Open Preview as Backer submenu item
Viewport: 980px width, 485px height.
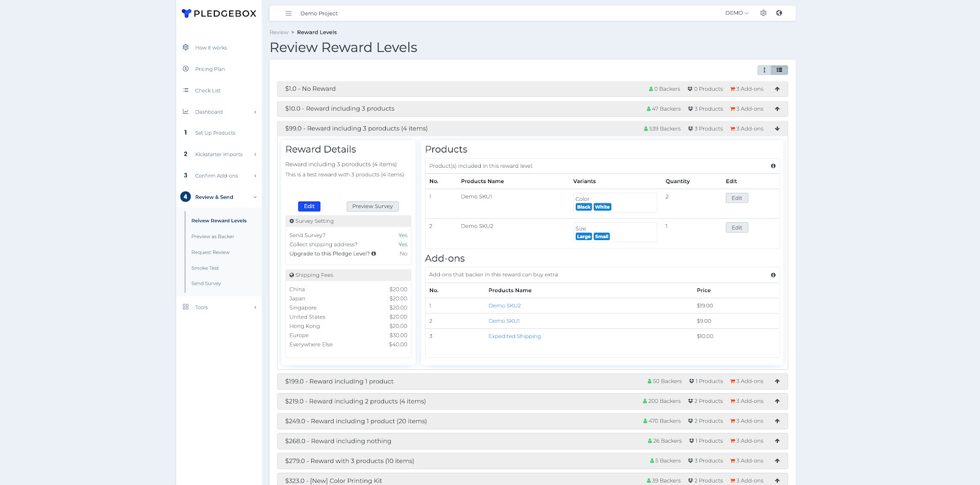(213, 236)
